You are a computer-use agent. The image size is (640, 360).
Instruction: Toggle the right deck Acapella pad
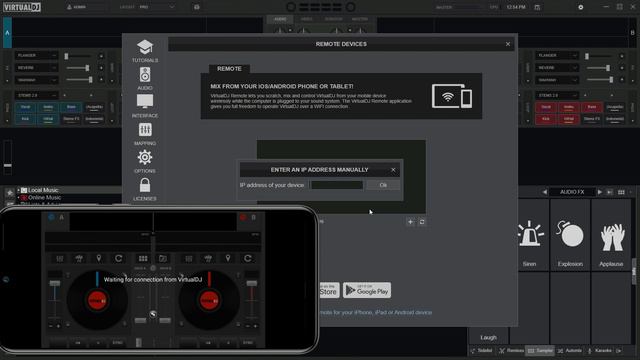point(615,107)
